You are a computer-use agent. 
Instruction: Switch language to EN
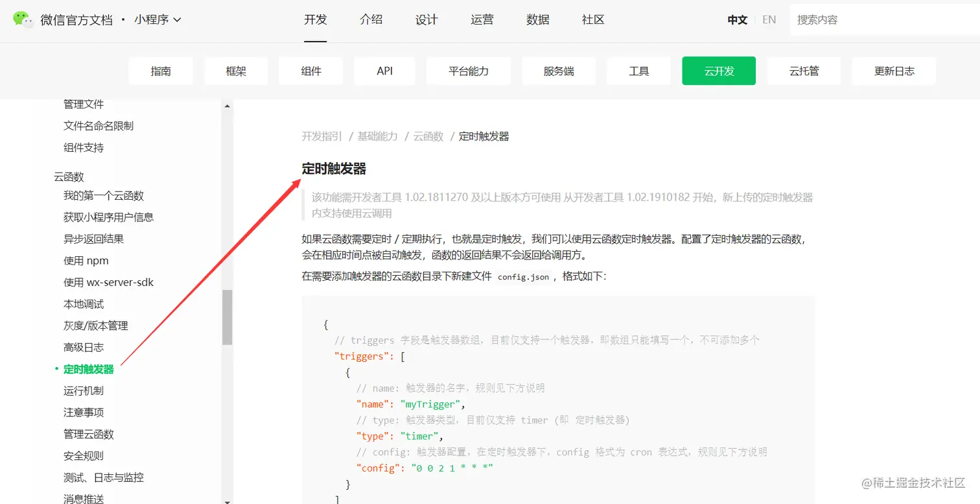click(769, 19)
